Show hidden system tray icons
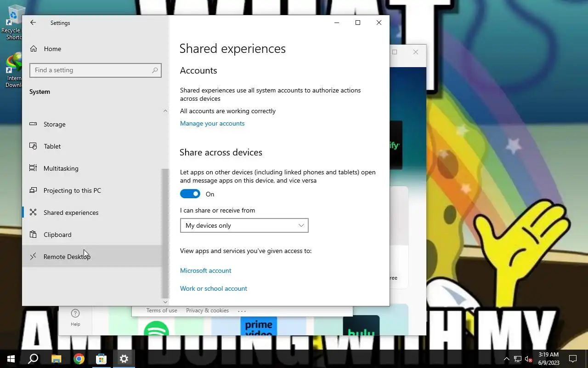Image resolution: width=588 pixels, height=368 pixels. click(507, 359)
